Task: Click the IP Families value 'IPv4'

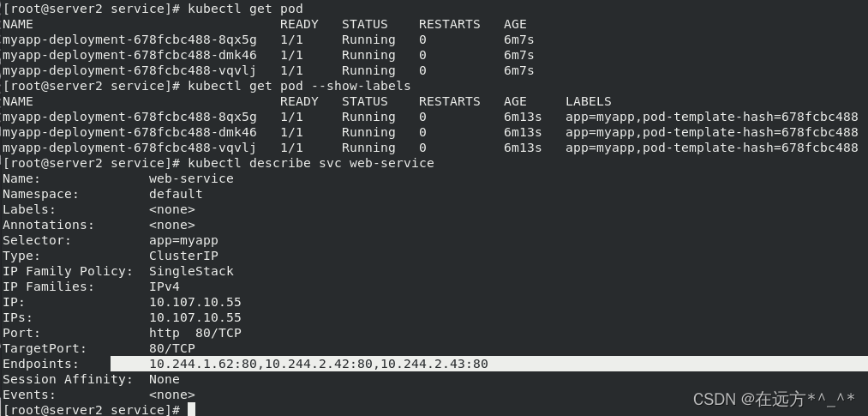Action: click(x=164, y=287)
